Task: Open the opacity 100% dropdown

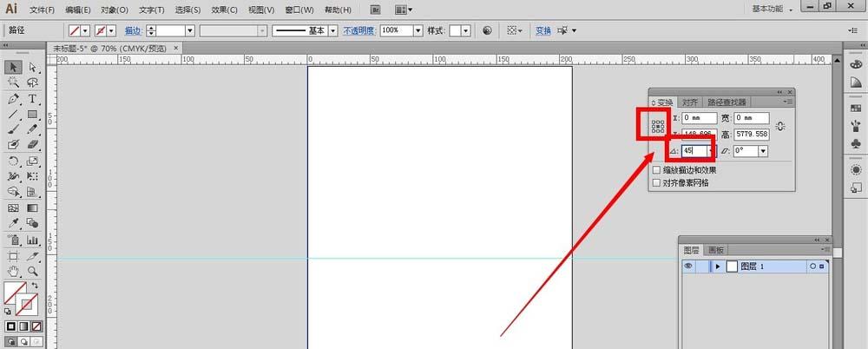Action: [x=418, y=31]
